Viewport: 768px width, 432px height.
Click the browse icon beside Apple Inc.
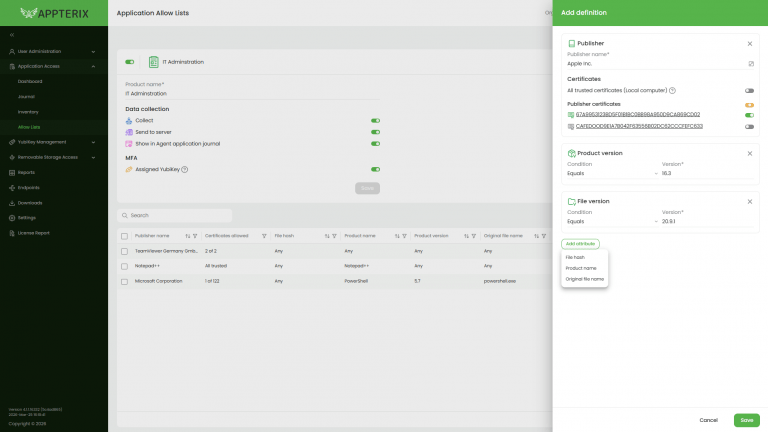point(750,63)
